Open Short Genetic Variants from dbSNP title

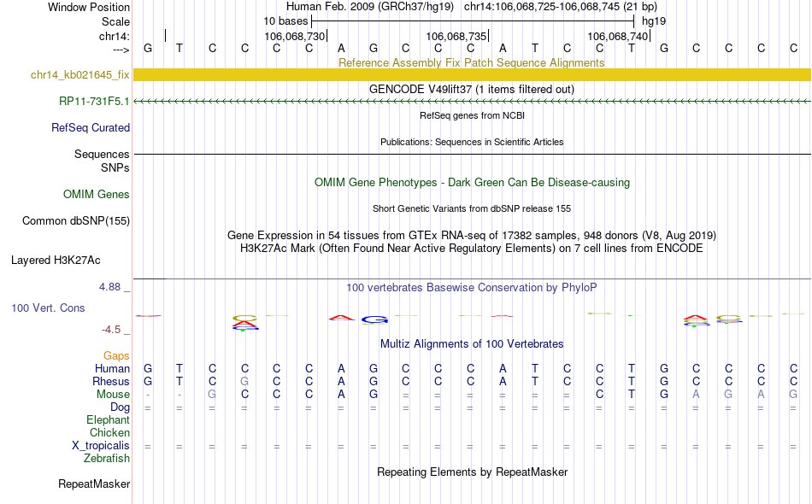coord(472,208)
